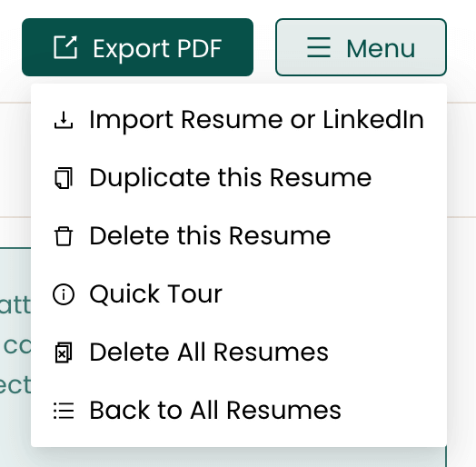Image resolution: width=476 pixels, height=467 pixels.
Task: Click the Quick Tour info circle icon
Action: coord(64,294)
